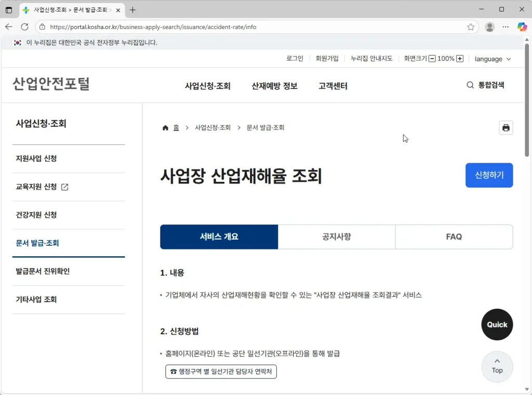532x395 pixels.
Task: Open Copilot from the browser toolbar
Action: [522, 27]
